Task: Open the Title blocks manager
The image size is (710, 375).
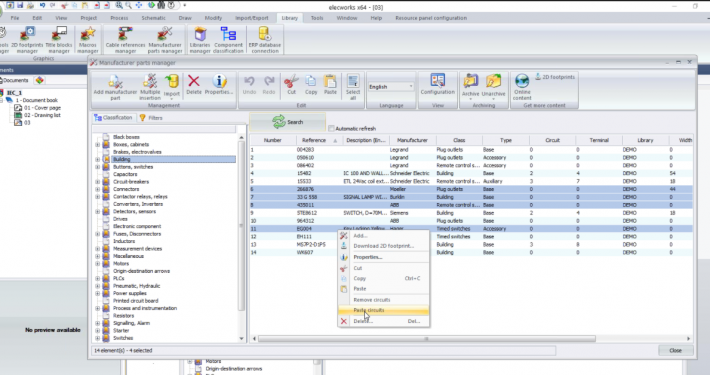Action: (59, 40)
